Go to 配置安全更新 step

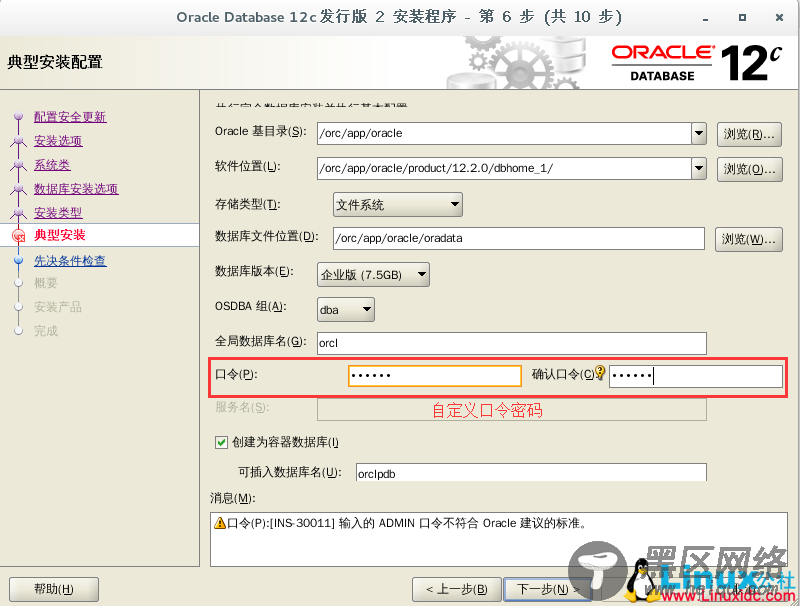click(x=70, y=117)
